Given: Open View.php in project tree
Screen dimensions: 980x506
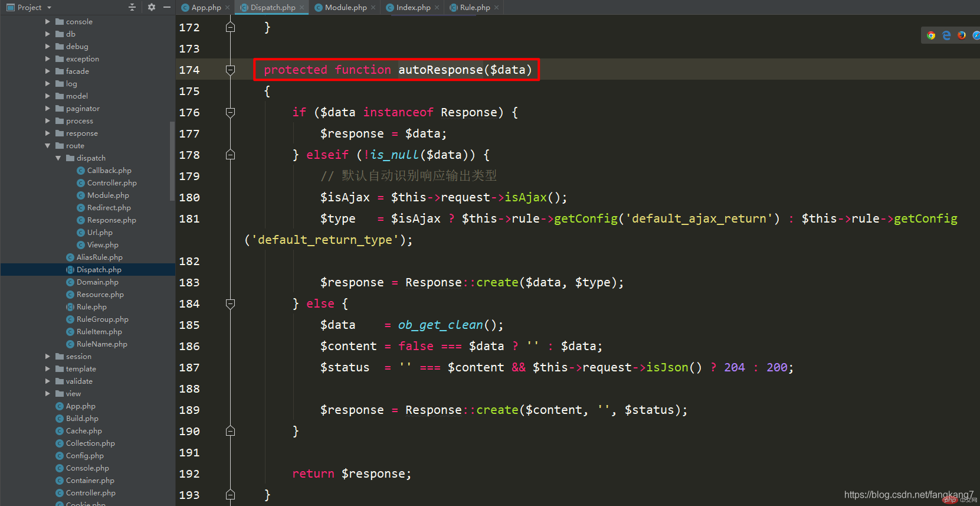Looking at the screenshot, I should [103, 244].
